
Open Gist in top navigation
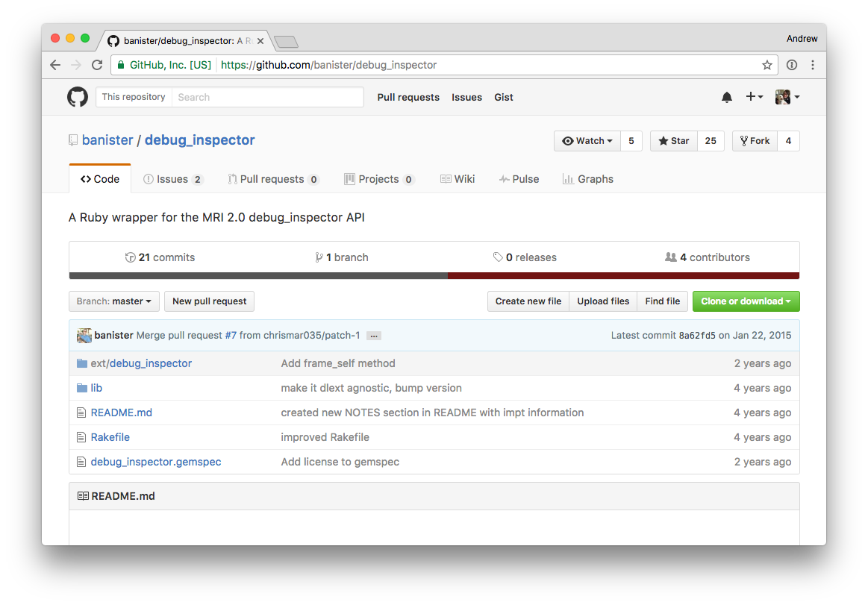tap(504, 98)
